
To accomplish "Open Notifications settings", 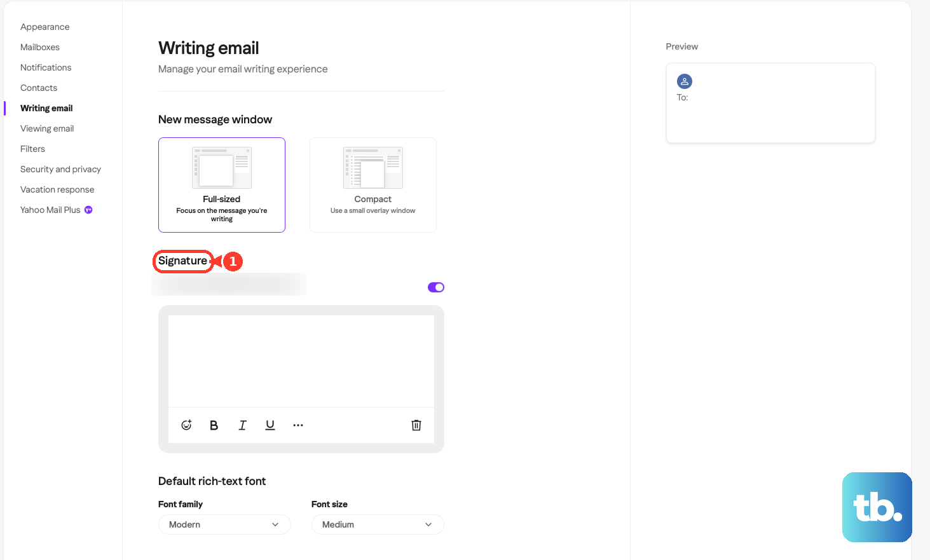I will pos(46,67).
